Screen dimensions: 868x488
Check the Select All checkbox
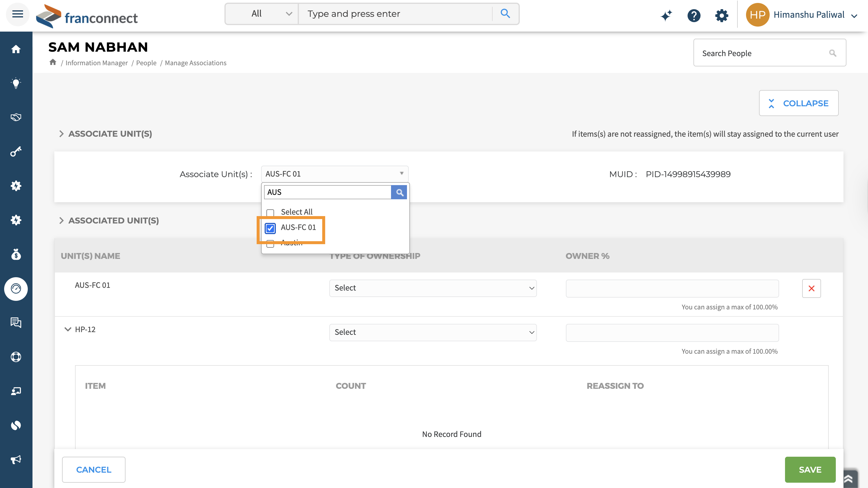click(x=270, y=213)
